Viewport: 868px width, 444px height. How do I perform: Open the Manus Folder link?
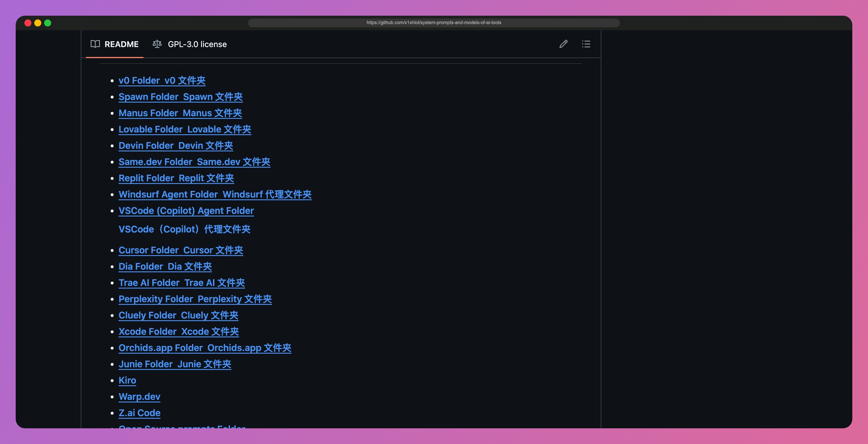(180, 113)
